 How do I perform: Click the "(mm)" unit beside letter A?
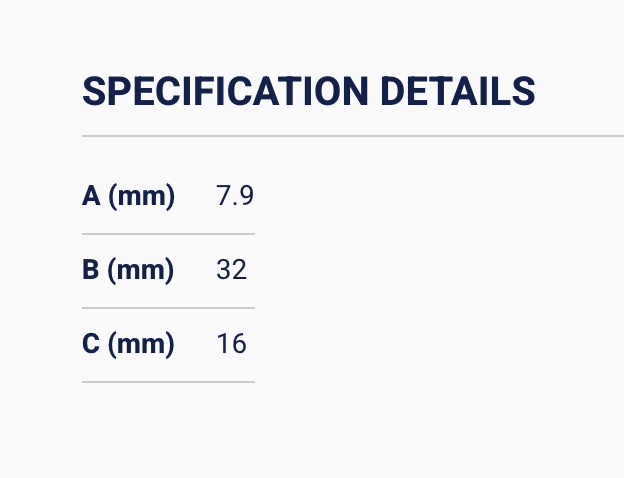141,196
